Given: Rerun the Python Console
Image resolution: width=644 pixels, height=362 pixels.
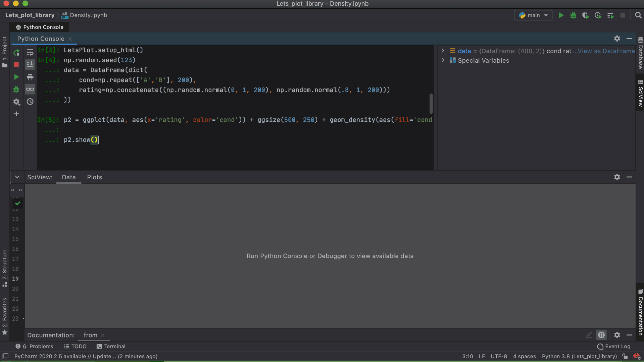Looking at the screenshot, I should pos(16,53).
